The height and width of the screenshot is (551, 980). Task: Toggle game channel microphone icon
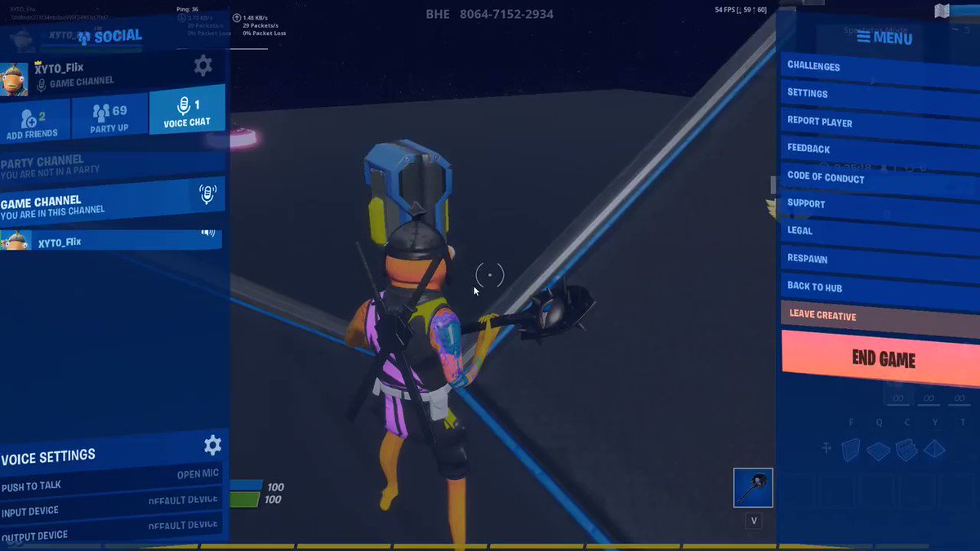[207, 194]
